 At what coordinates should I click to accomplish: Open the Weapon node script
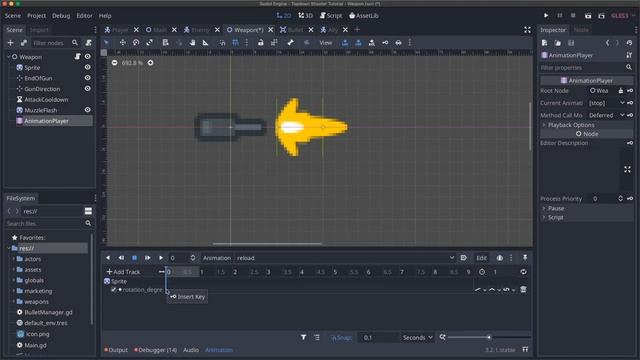tap(78, 57)
